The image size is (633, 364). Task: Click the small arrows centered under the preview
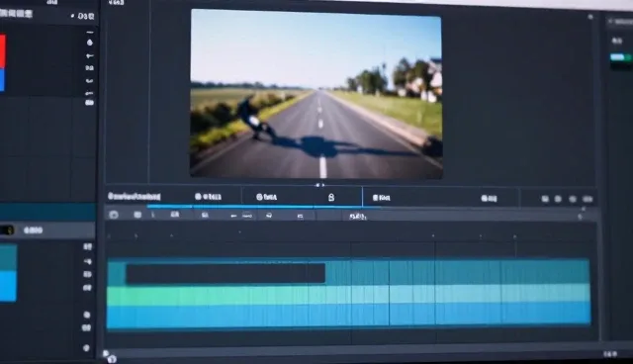[x=319, y=185]
